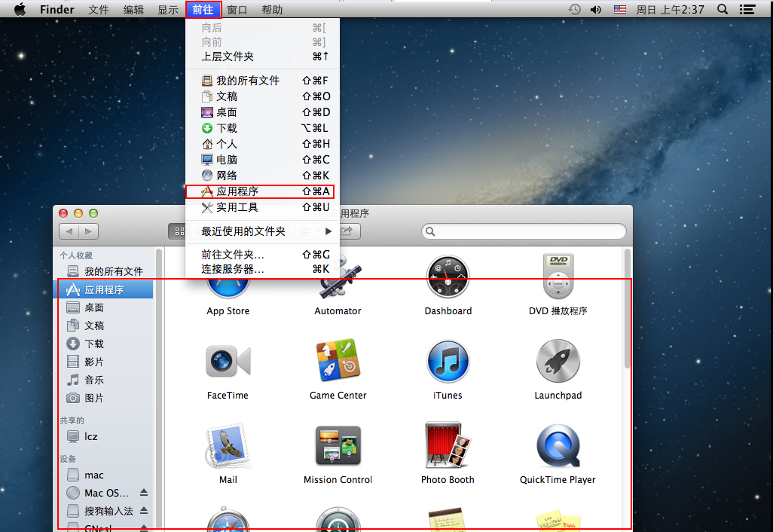Select the Launchpad rocket icon
Viewport: 773px width, 532px height.
[x=558, y=362]
